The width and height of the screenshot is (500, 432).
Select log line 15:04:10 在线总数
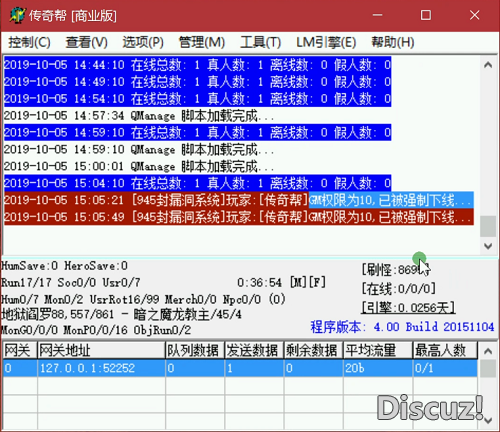tap(197, 183)
